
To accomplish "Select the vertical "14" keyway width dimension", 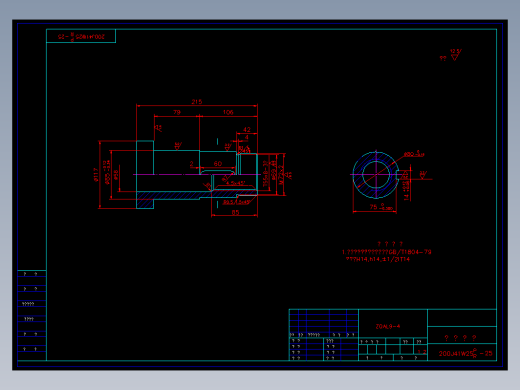I will (x=407, y=191).
